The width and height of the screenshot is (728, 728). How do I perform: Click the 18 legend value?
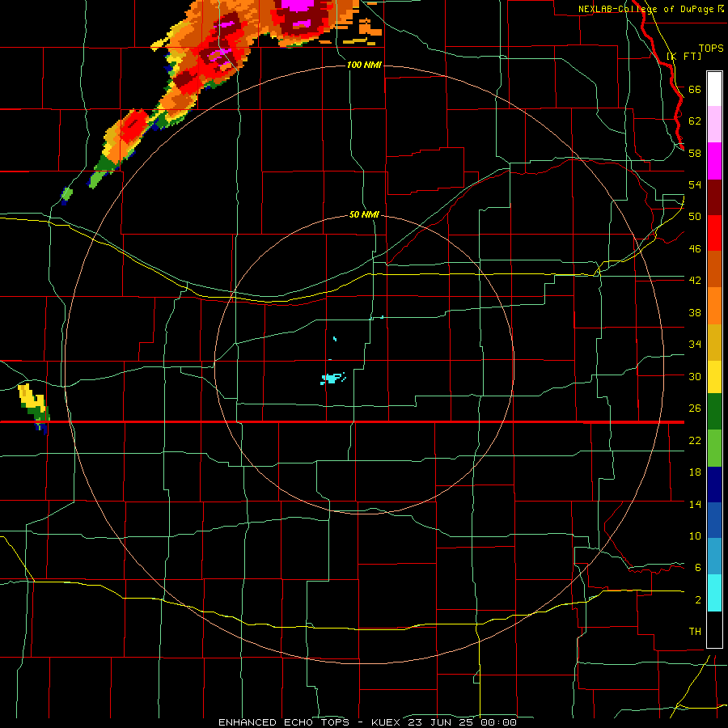click(695, 472)
